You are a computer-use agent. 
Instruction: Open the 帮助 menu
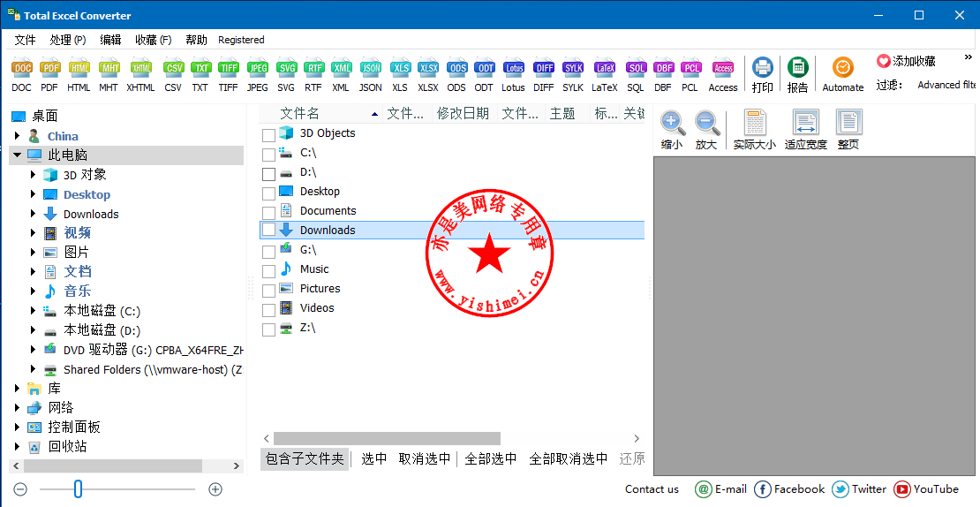196,40
